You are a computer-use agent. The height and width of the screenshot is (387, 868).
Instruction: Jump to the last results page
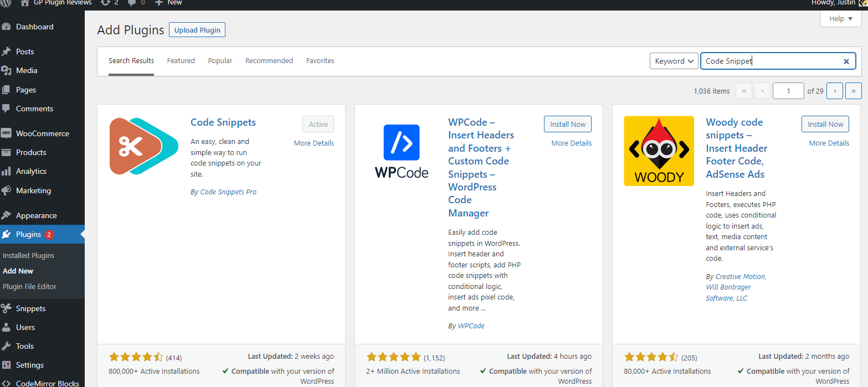(854, 91)
